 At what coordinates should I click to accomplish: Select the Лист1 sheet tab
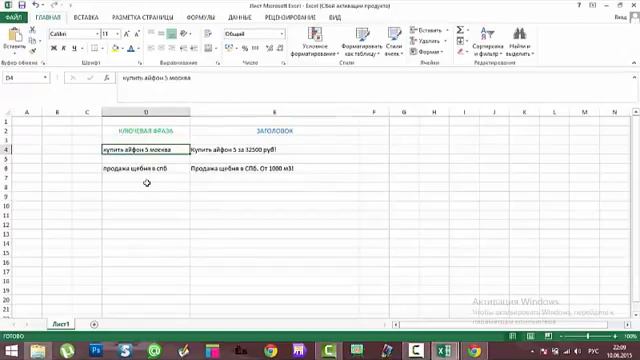point(61,324)
